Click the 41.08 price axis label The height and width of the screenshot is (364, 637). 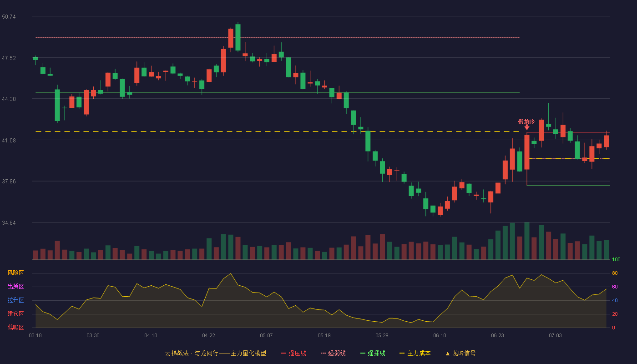click(9, 141)
